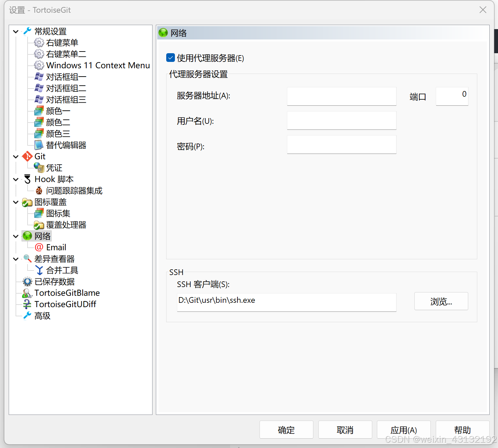This screenshot has width=498, height=448.
Task: Click the green globe icon for 网络 in tree
Action: pyautogui.click(x=27, y=236)
